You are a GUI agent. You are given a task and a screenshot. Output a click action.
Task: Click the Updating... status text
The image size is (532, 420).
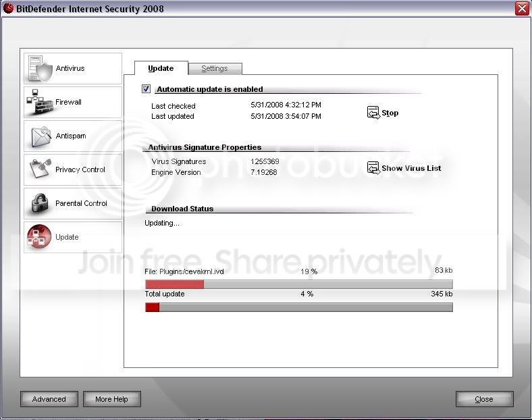162,223
